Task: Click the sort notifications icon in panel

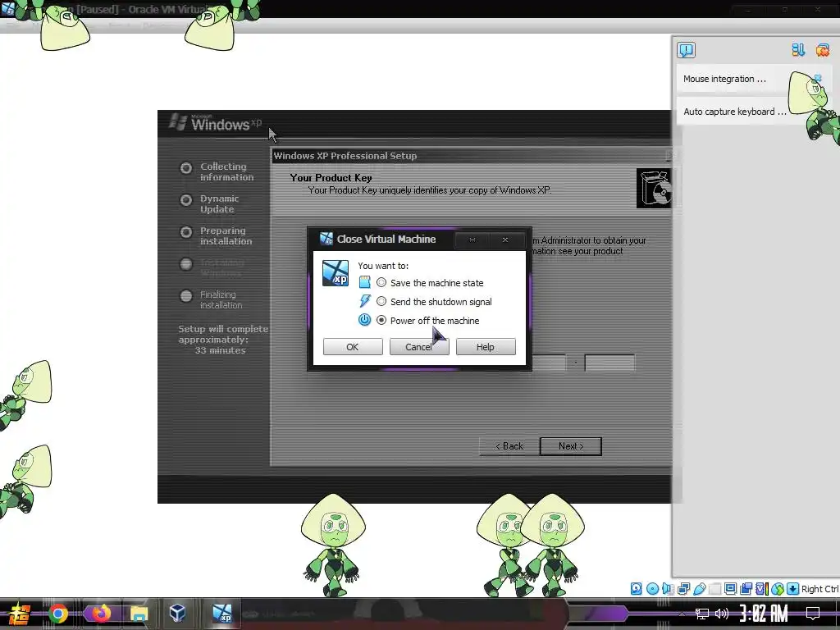Action: [x=798, y=50]
